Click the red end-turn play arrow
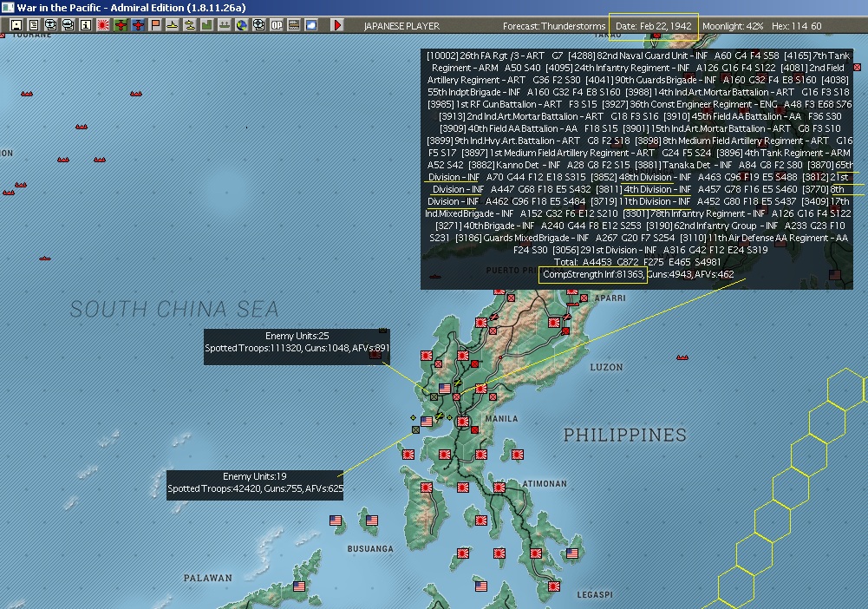The height and width of the screenshot is (609, 868). pyautogui.click(x=337, y=25)
